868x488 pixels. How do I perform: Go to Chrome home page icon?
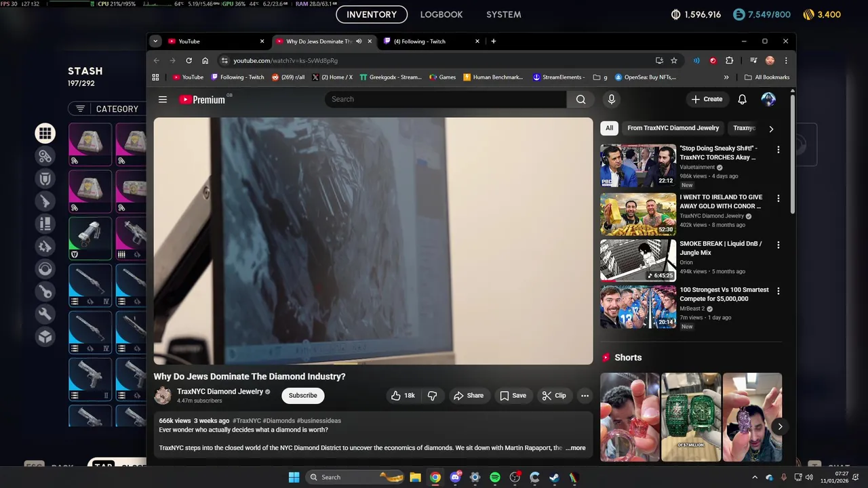coord(205,60)
